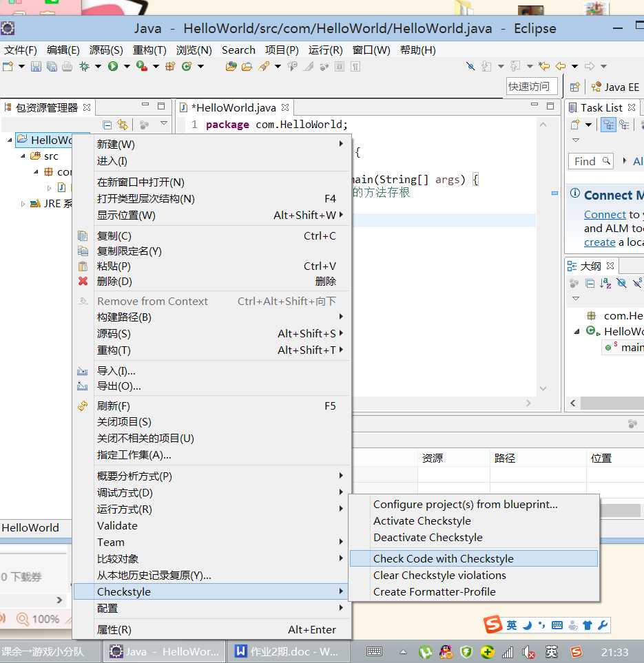Click the Java EE perspective button
This screenshot has height=663, width=644.
pyautogui.click(x=615, y=87)
